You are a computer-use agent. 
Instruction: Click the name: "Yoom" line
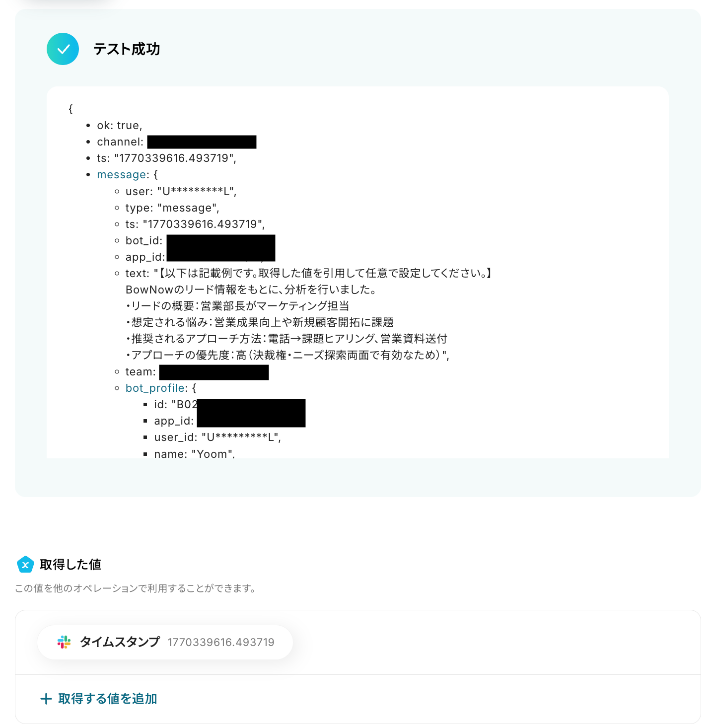click(195, 454)
